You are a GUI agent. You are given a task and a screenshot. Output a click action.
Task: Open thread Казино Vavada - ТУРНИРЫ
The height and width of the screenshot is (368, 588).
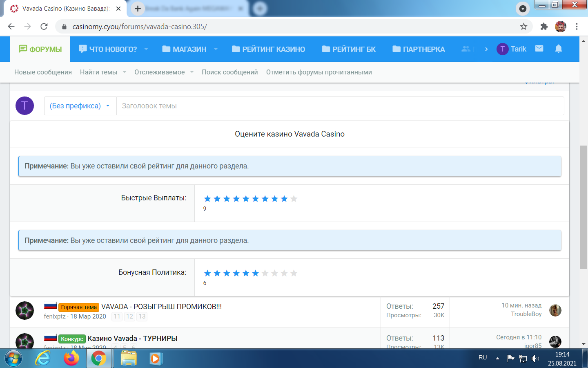132,339
